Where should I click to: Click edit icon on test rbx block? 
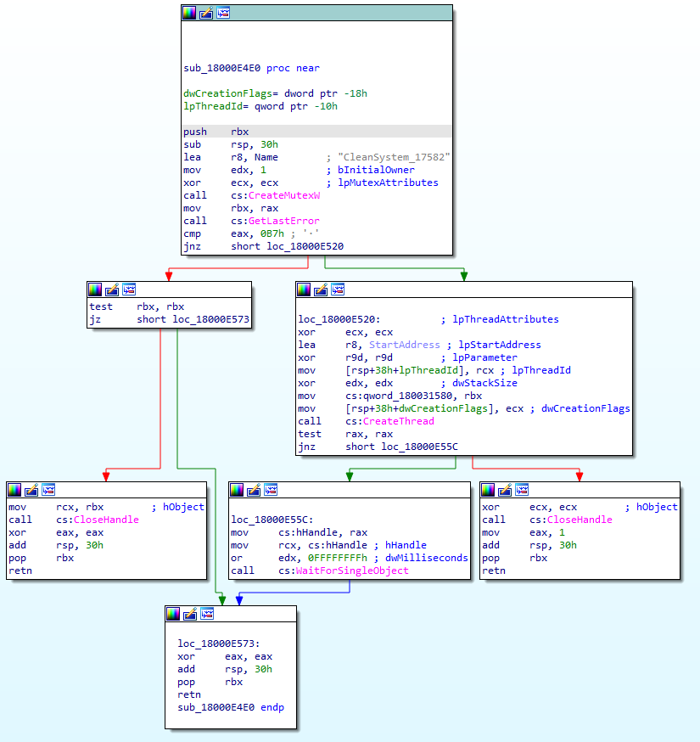112,289
